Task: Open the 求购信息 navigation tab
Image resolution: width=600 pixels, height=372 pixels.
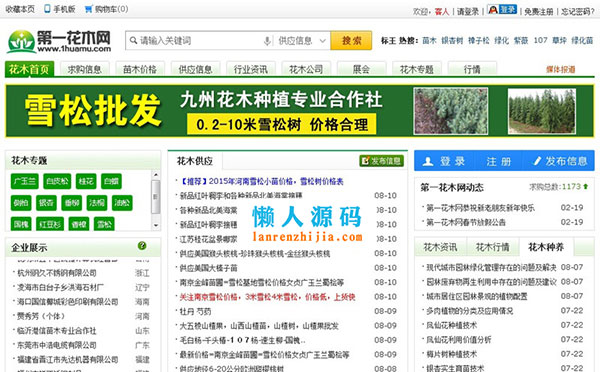Action: (x=85, y=69)
